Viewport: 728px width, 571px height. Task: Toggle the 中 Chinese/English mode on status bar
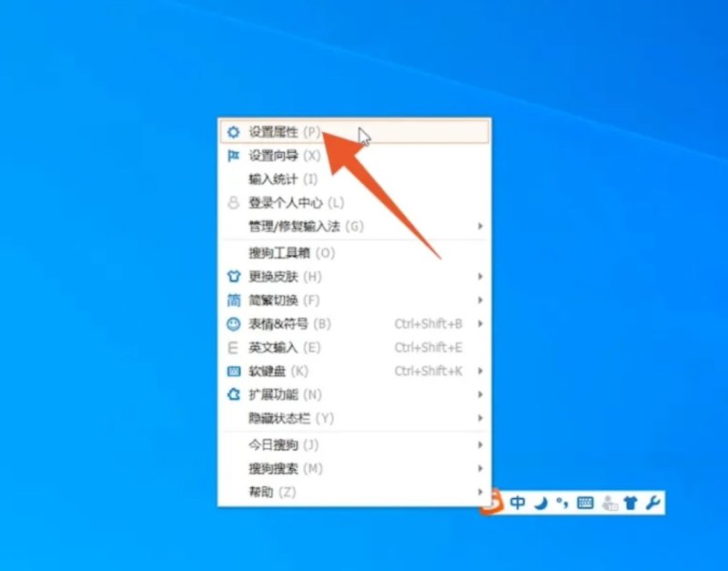pos(518,503)
